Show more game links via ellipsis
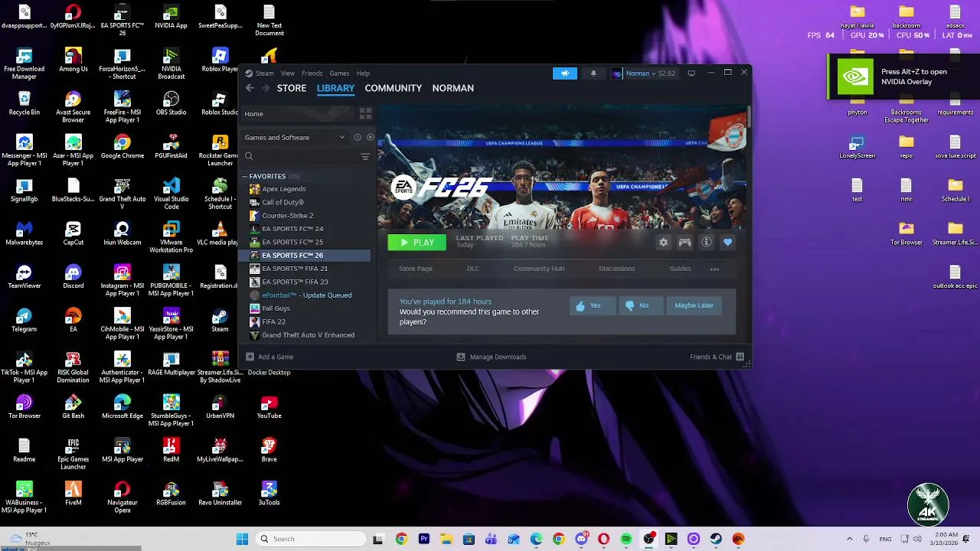 click(x=714, y=269)
